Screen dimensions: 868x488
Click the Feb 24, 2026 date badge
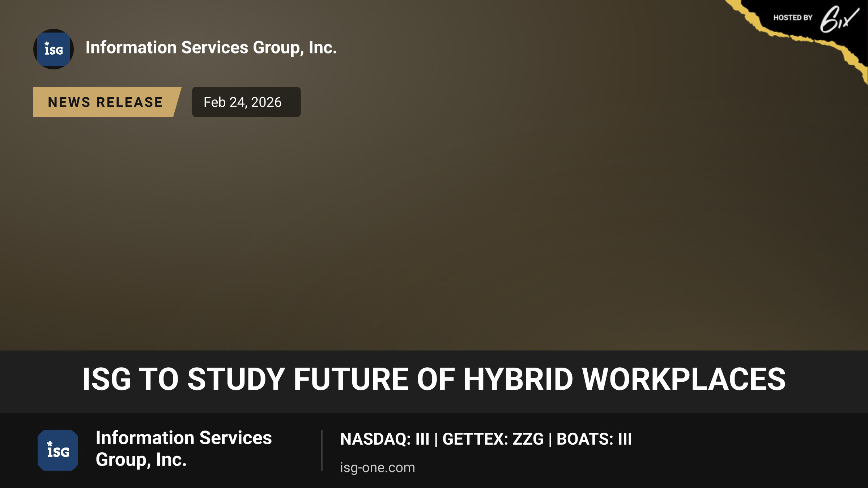coord(246,102)
